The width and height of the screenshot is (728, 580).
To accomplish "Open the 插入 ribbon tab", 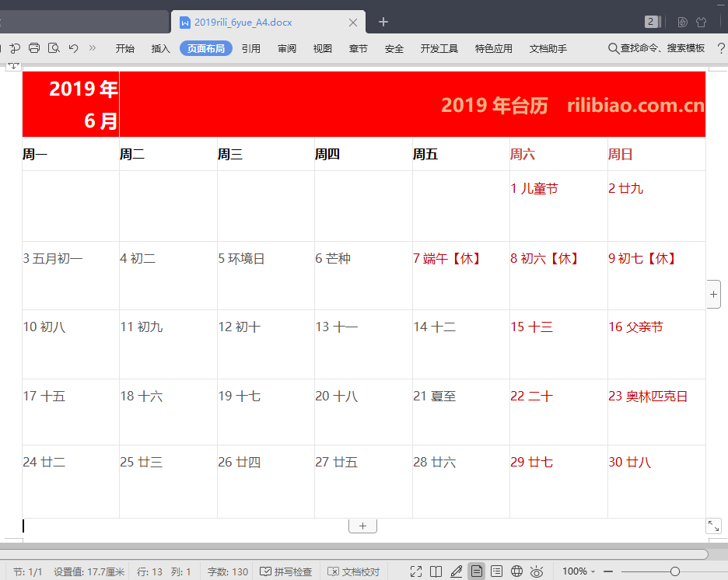I will pos(161,48).
